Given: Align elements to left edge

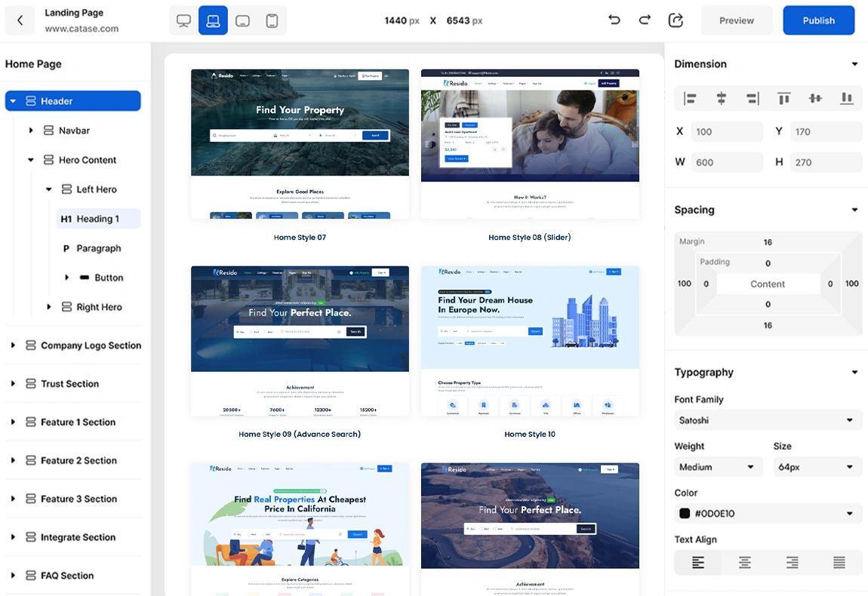Looking at the screenshot, I should 690,98.
